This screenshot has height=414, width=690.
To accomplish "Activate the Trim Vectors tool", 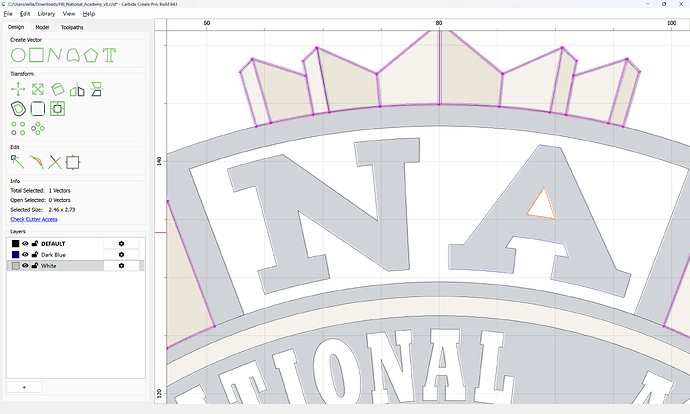I will (x=37, y=162).
